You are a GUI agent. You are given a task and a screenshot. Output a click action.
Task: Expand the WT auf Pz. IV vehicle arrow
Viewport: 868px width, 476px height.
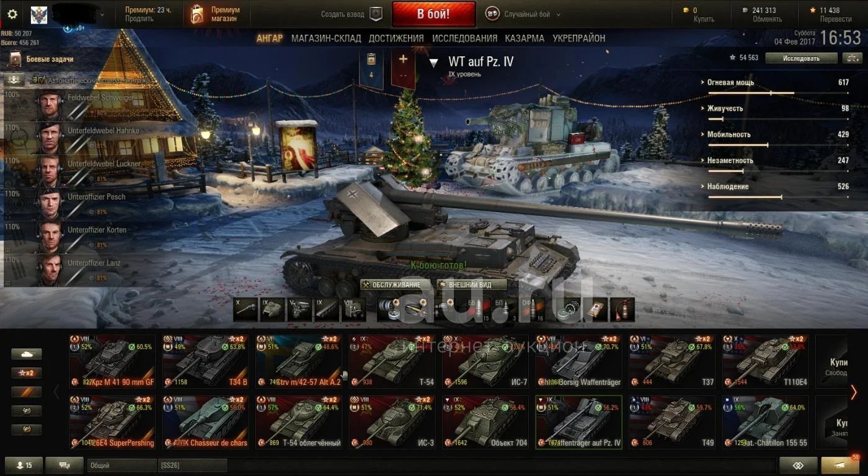pyautogui.click(x=434, y=63)
